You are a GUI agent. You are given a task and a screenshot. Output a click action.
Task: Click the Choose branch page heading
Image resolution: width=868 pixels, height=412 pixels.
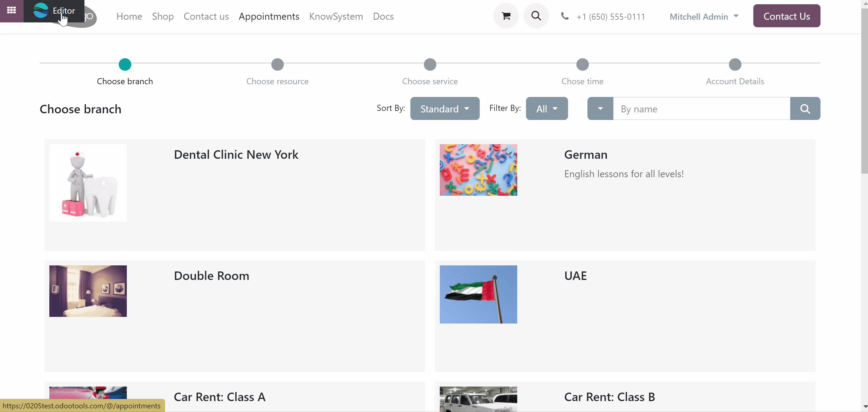[81, 109]
